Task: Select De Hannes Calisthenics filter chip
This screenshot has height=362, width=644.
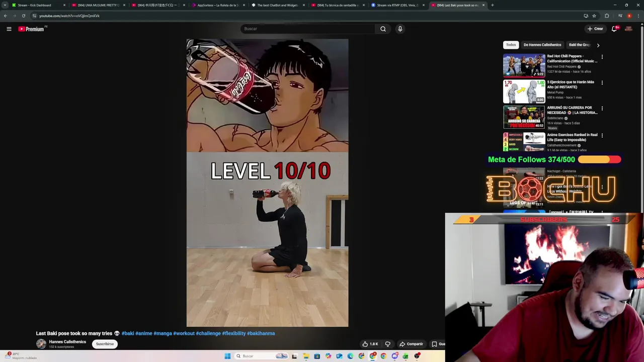Action: click(x=542, y=45)
